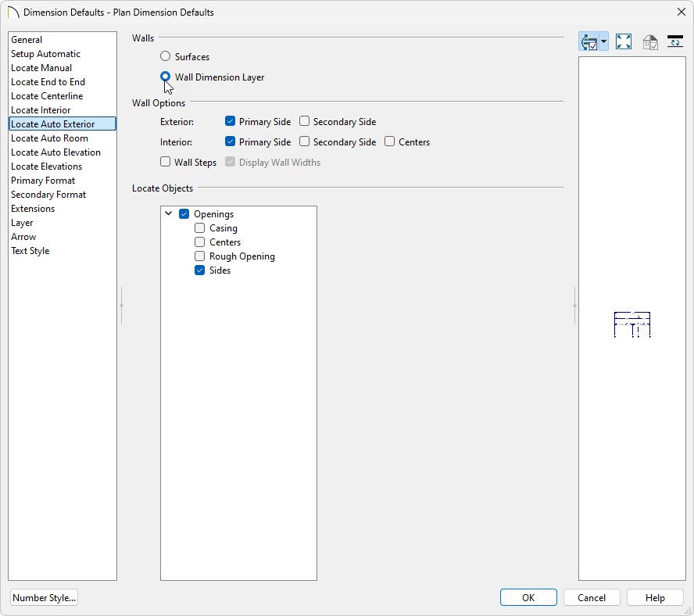This screenshot has height=616, width=694.
Task: Enable Interior Secondary Side checkbox
Action: 305,141
